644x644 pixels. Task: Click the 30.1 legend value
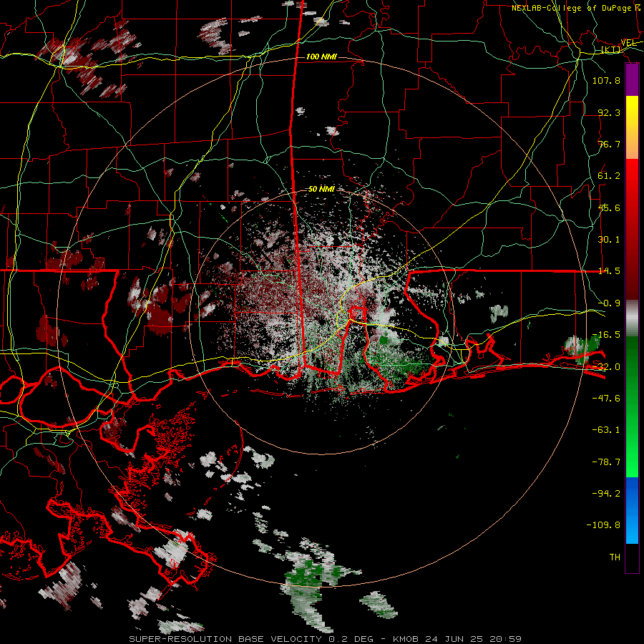point(609,240)
